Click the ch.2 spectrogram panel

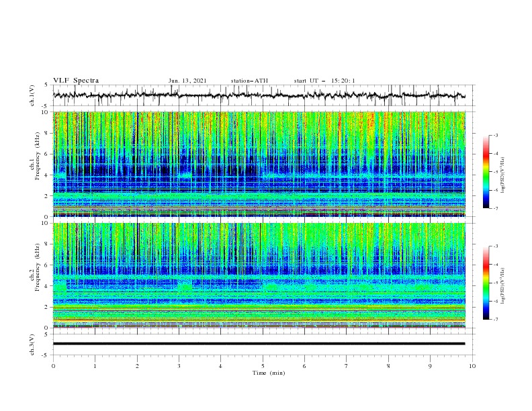(259, 275)
